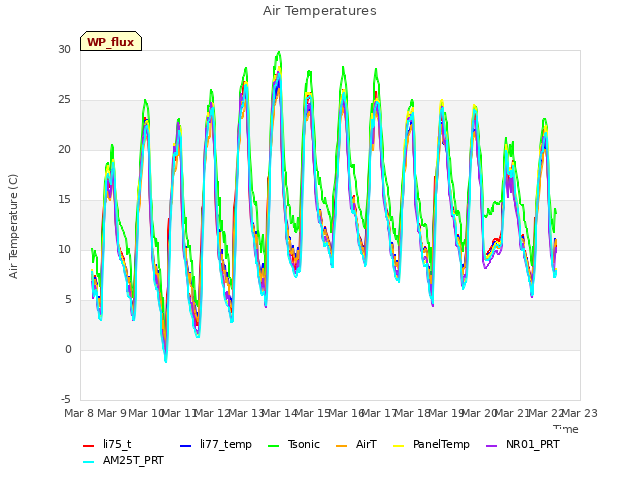The height and width of the screenshot is (480, 640).
Task: Click the Mar 23 x-axis tick label
Action: (580, 413)
